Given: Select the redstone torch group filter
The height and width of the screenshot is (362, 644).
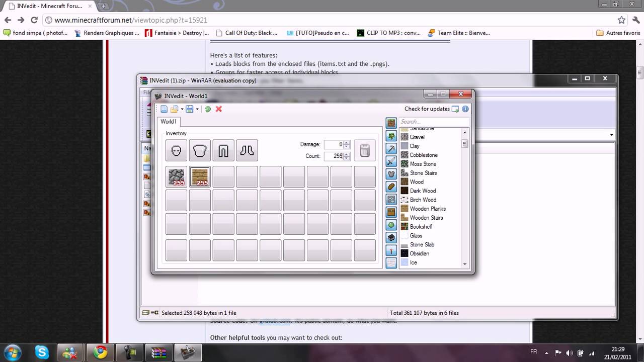Looking at the screenshot, I should pos(391,250).
